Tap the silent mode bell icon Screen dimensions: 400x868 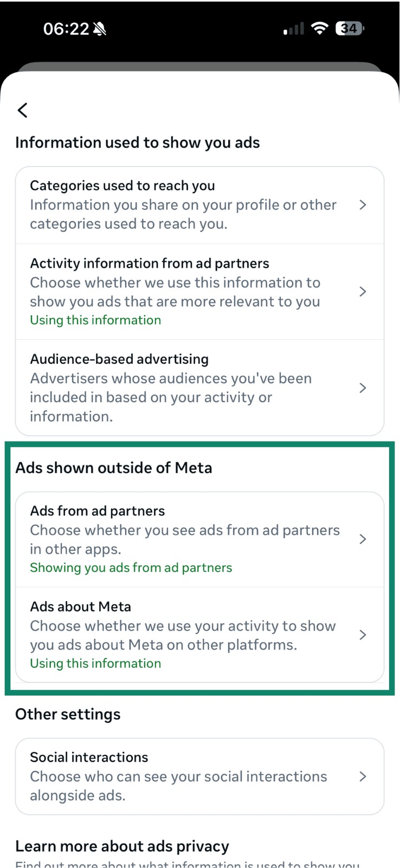100,29
